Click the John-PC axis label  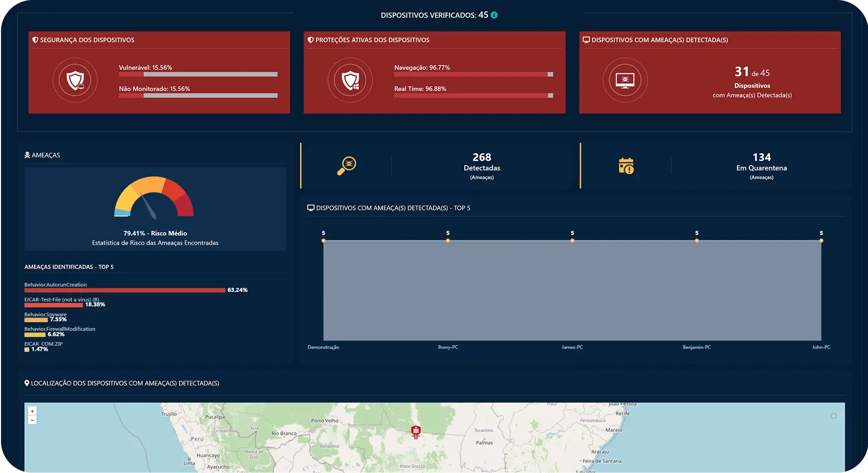[x=821, y=347]
